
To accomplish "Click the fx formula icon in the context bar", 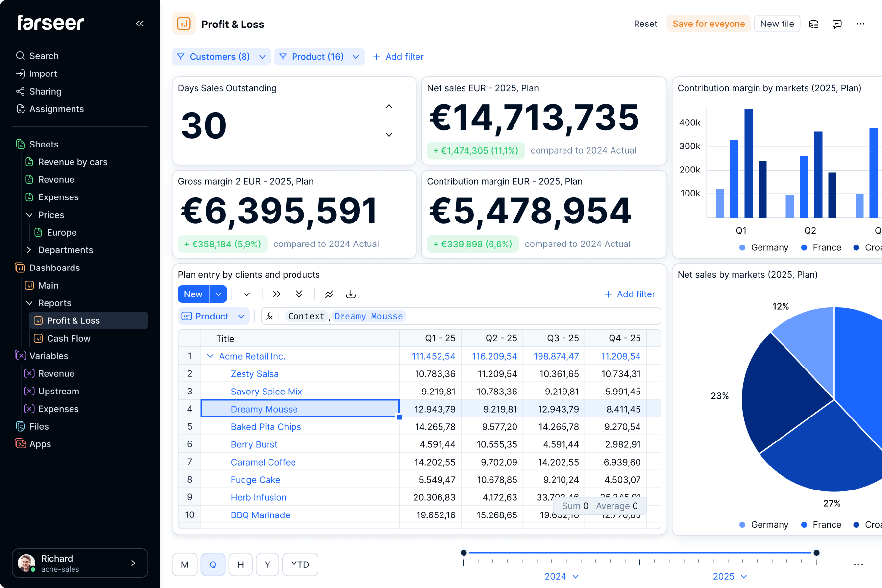I will pos(269,316).
